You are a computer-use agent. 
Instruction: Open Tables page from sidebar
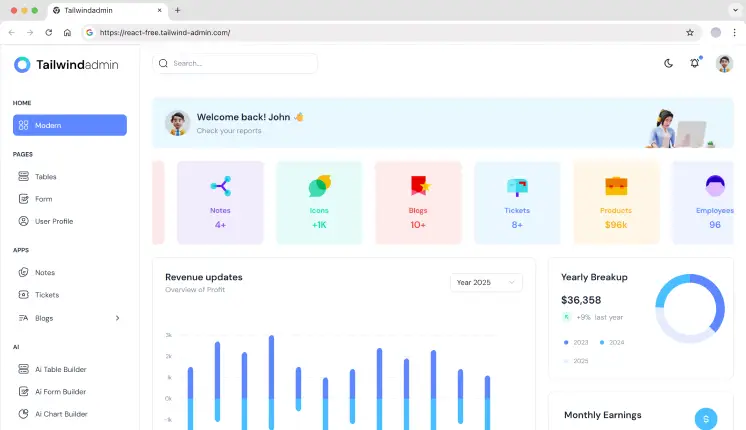[x=46, y=176]
